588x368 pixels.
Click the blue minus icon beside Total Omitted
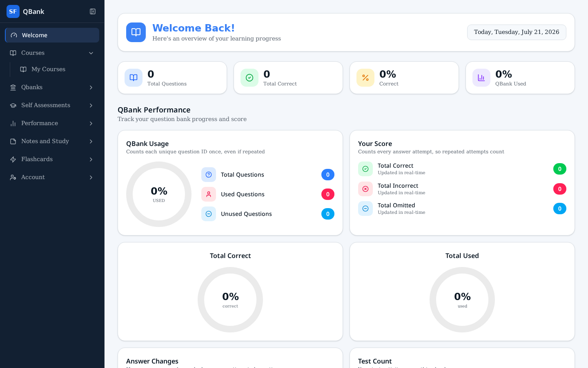click(365, 209)
